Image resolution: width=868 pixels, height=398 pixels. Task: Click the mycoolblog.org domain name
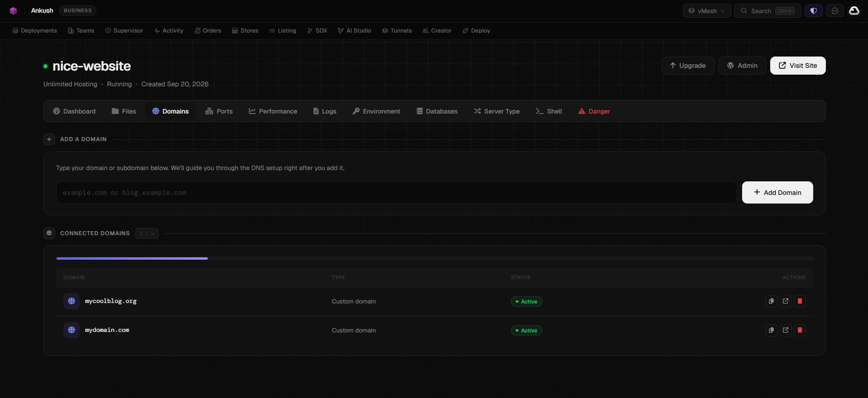[x=111, y=301]
